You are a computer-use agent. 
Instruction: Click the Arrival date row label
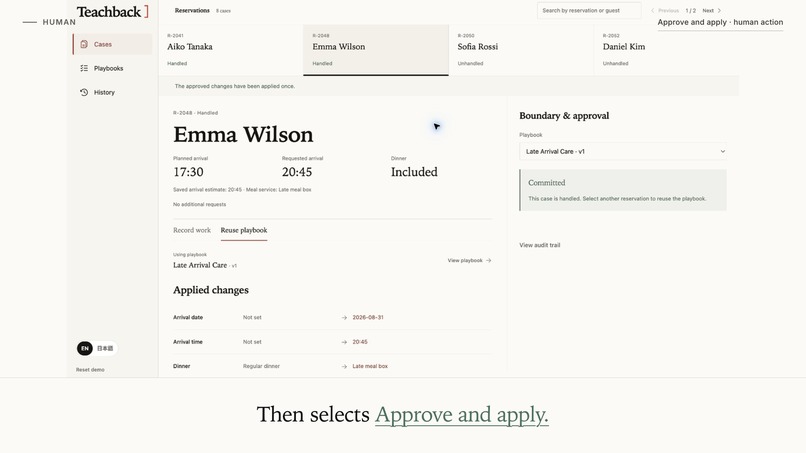coord(188,318)
